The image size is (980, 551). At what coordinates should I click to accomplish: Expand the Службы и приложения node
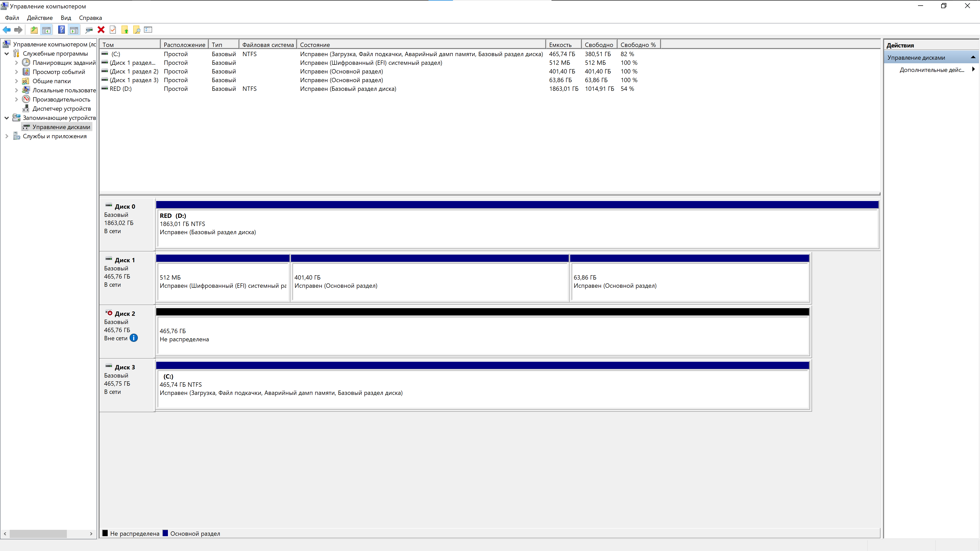[x=6, y=136]
